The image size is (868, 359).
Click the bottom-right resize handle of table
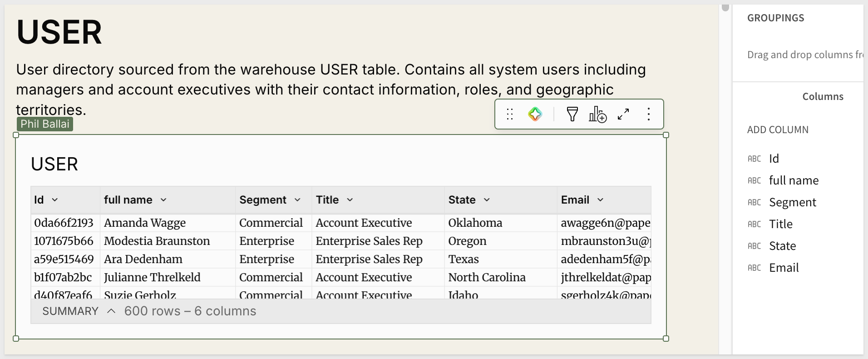(666, 339)
